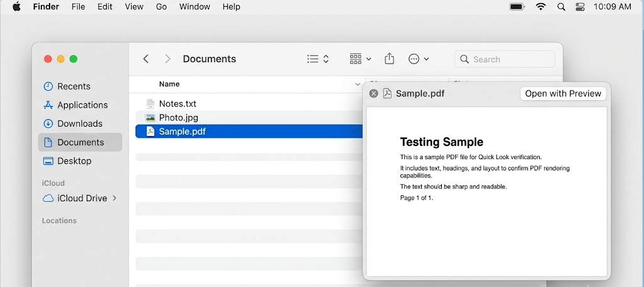Select Documents in the sidebar
Image resolution: width=644 pixels, height=287 pixels.
80,142
